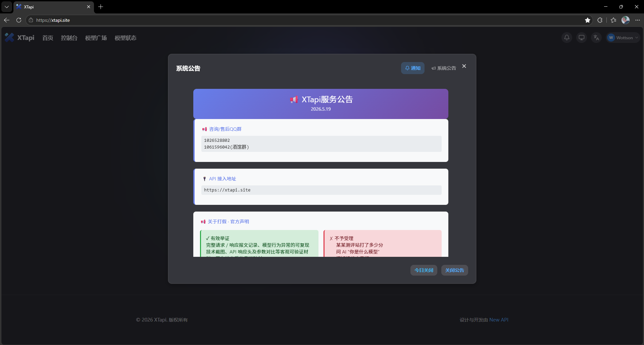The height and width of the screenshot is (345, 644).
Task: Click the 1061596042(酒馆群) group number
Action: pyautogui.click(x=227, y=147)
